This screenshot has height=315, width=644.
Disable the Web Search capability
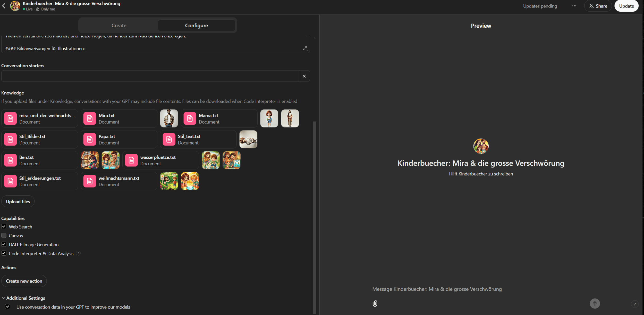4,227
